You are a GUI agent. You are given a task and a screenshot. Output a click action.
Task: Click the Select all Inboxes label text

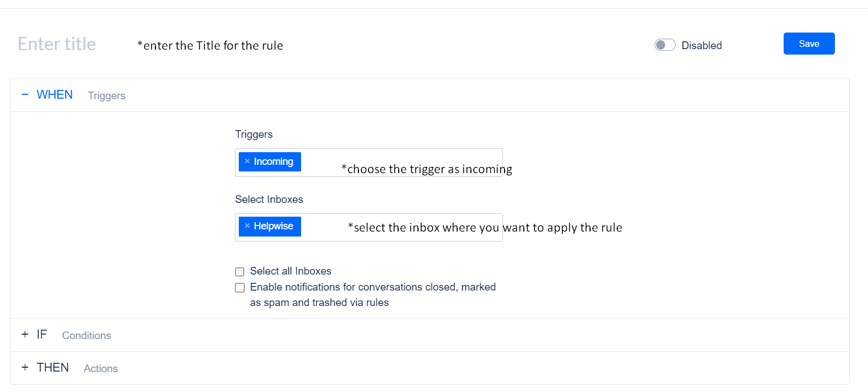pos(291,271)
